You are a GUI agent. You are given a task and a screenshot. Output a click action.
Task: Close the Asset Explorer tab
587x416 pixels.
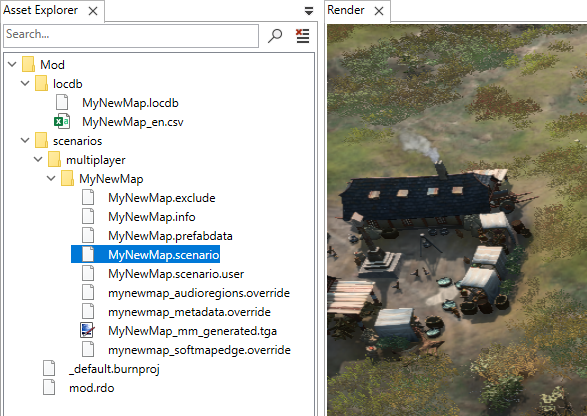[x=93, y=11]
